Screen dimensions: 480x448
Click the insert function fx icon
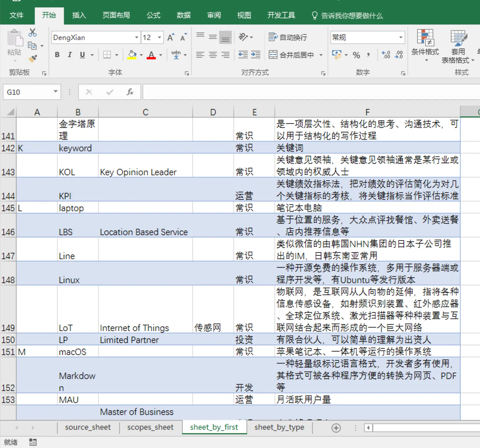coord(130,92)
